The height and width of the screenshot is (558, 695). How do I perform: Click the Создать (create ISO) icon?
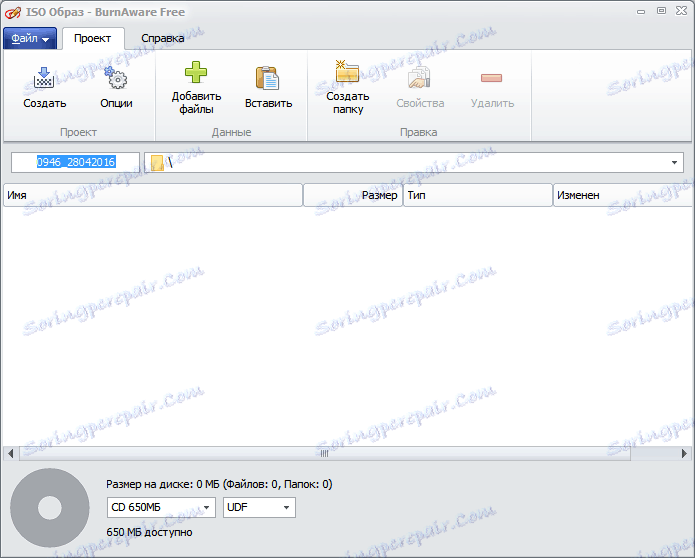[44, 78]
